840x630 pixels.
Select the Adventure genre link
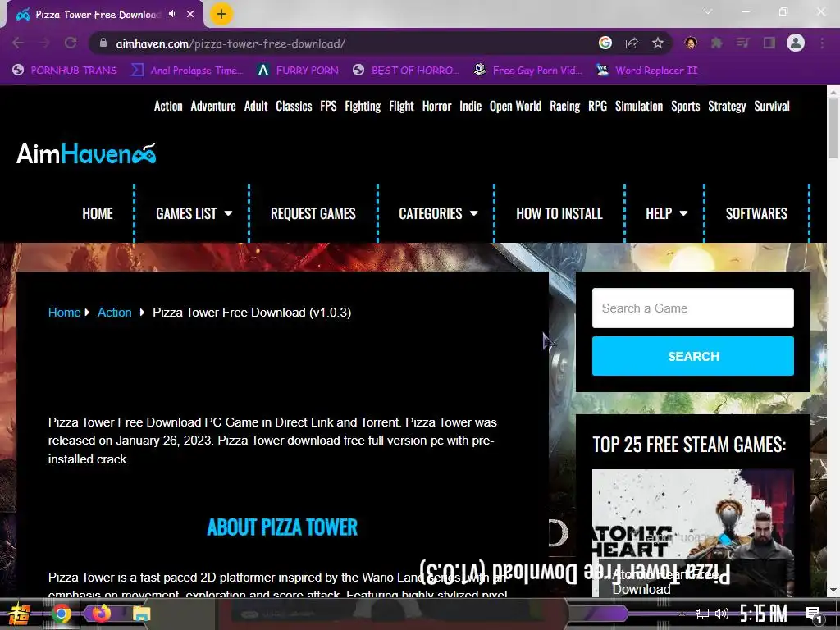pos(213,106)
